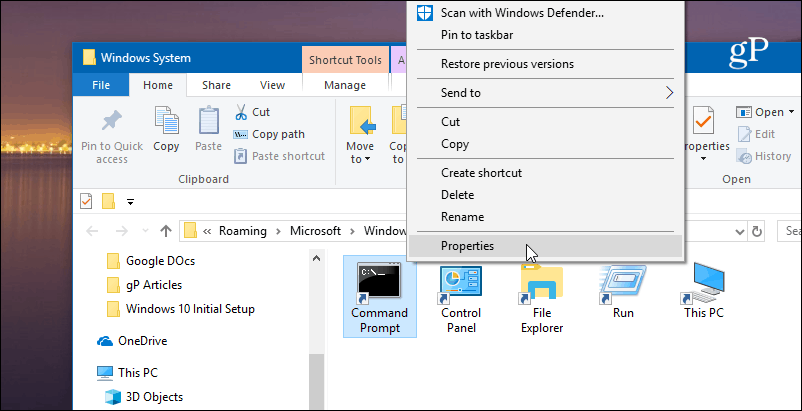Click the Cut ribbon button

[252, 112]
